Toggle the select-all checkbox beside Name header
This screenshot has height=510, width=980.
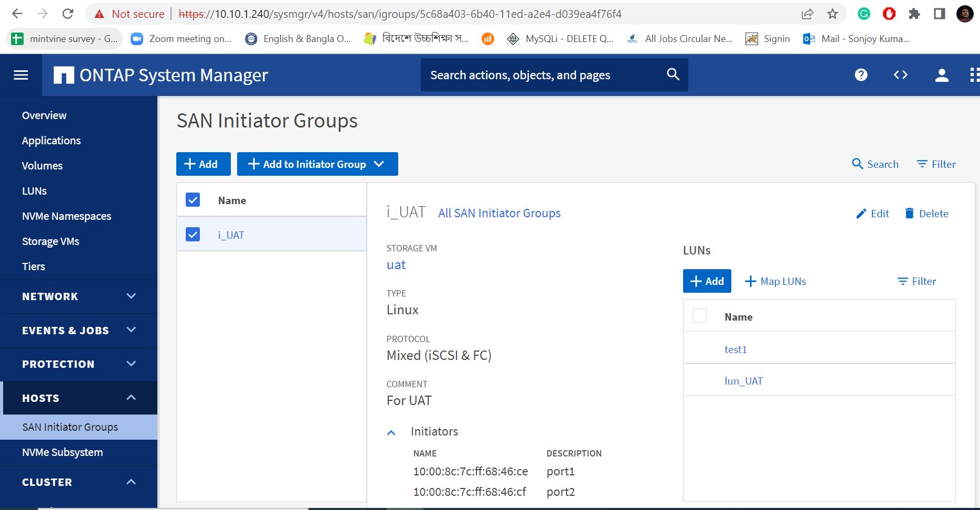193,199
